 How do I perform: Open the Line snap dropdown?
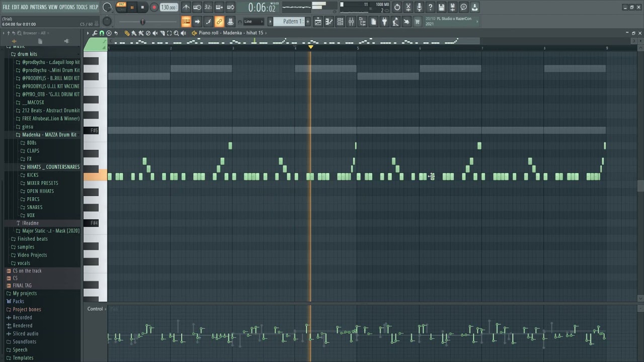[x=253, y=22]
